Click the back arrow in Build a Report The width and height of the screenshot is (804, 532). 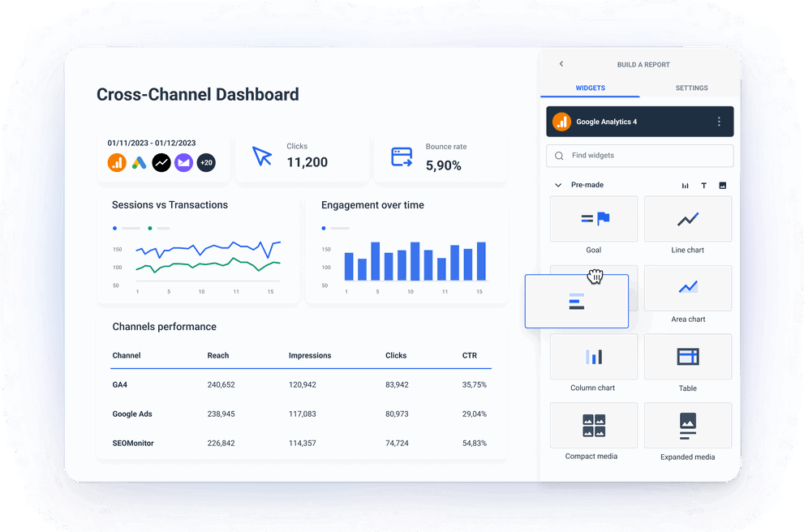coord(561,64)
